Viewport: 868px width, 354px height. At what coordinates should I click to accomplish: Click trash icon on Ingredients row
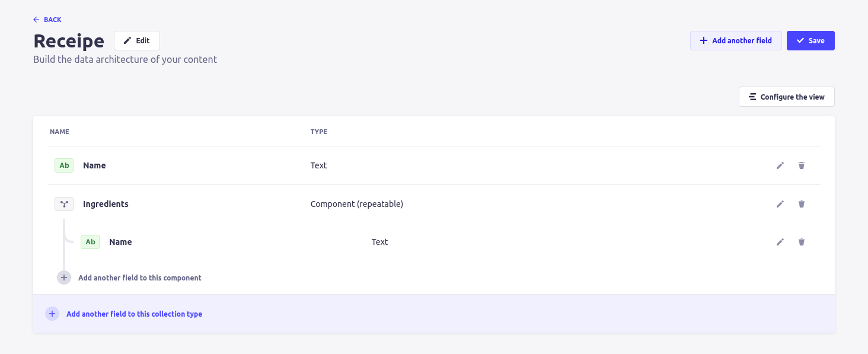802,204
